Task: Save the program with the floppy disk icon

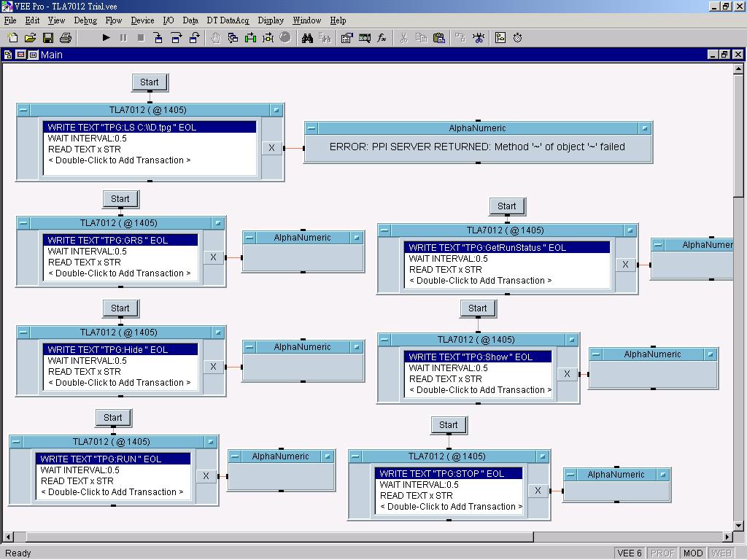Action: 48,38
